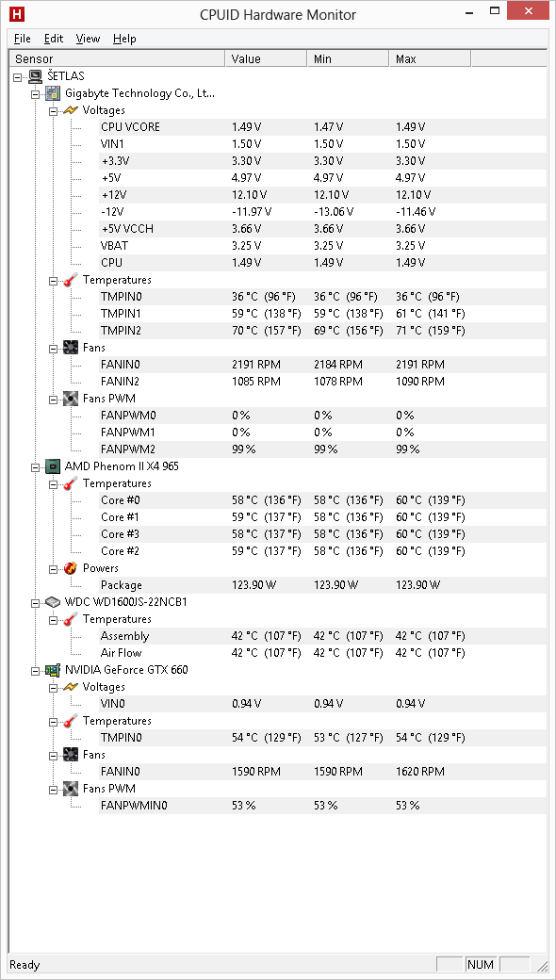Collapse the ŠETLAS root node

pyautogui.click(x=18, y=76)
